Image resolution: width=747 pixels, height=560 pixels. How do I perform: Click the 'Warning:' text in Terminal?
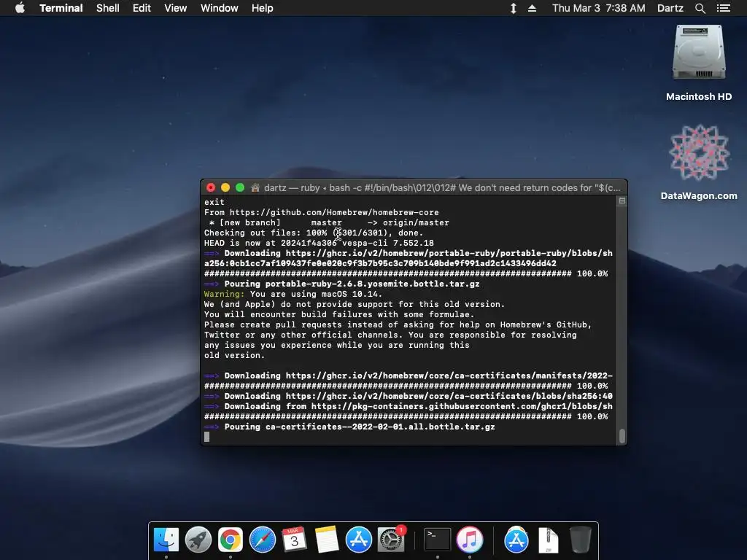coord(224,294)
